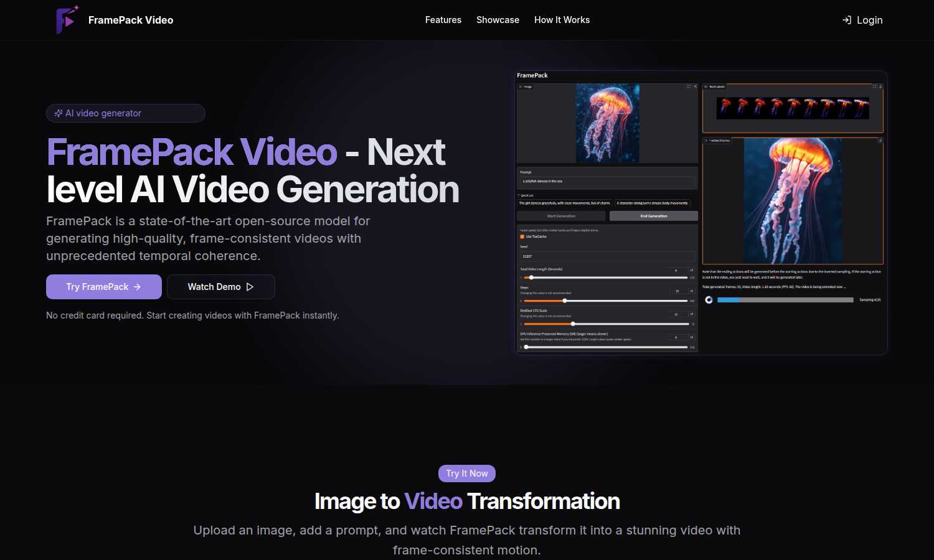
Task: Click the reset icon for Distilled CFG Scale
Action: (x=692, y=314)
